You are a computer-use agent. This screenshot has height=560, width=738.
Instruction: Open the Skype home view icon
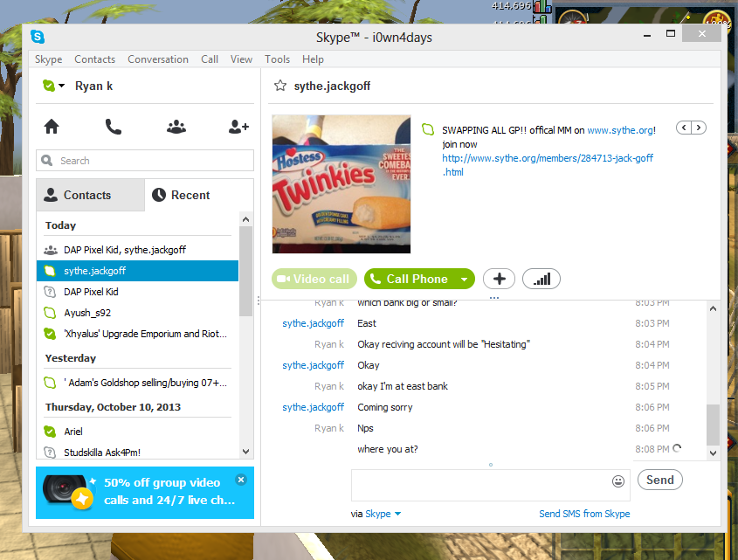pyautogui.click(x=52, y=126)
